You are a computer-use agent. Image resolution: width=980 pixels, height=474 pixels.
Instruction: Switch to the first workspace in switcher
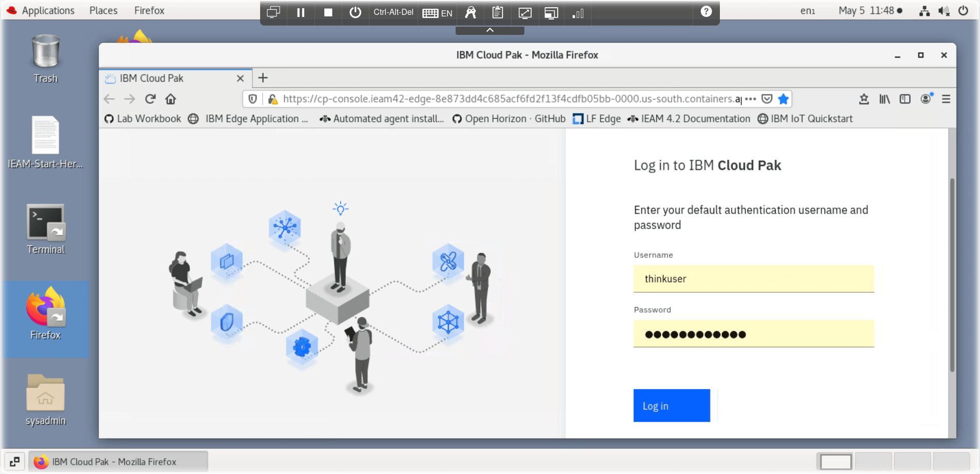tap(836, 462)
